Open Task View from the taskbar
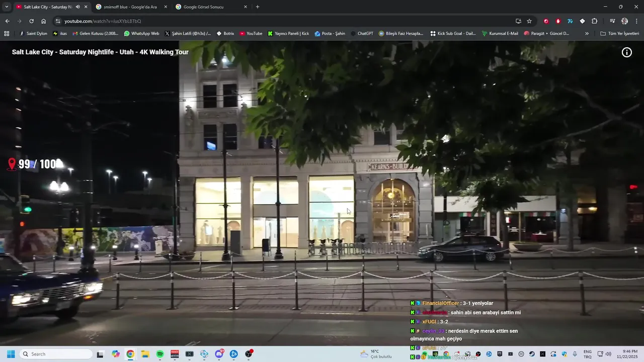644x362 pixels. (x=100, y=354)
